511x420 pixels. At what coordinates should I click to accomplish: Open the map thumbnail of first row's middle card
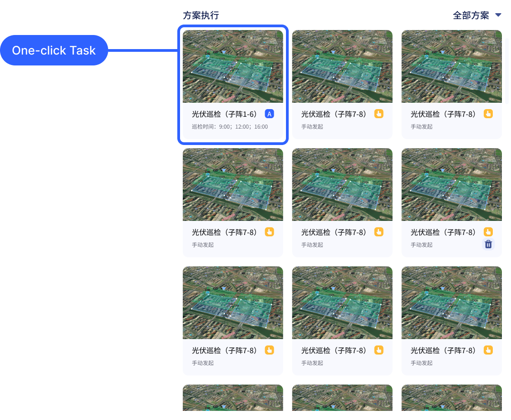pos(342,66)
